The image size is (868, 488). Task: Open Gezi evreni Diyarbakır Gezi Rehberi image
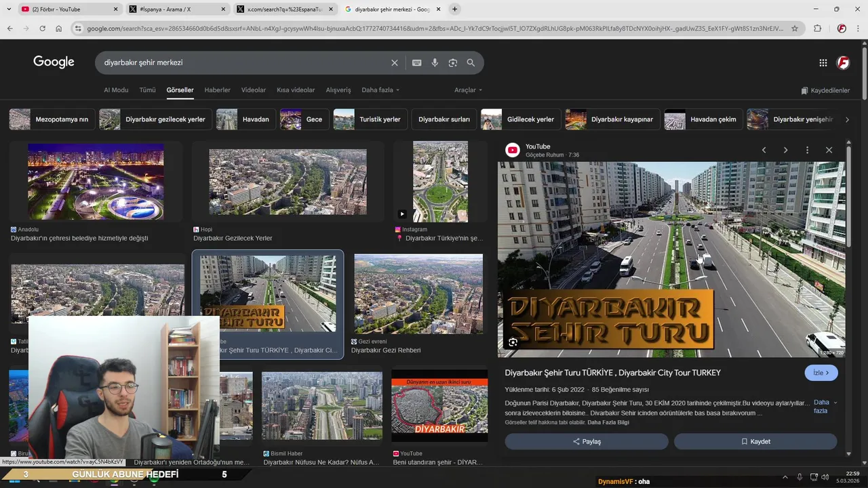pos(418,293)
